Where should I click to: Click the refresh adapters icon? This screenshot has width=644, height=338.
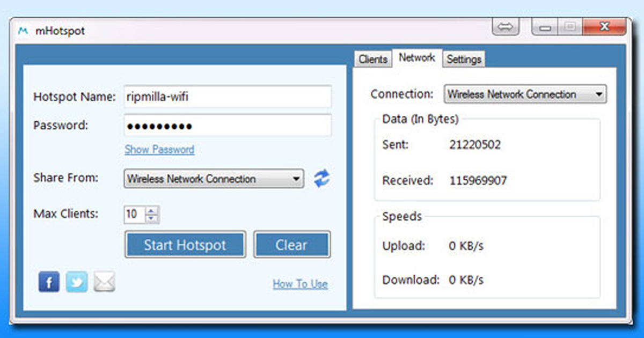coord(321,179)
